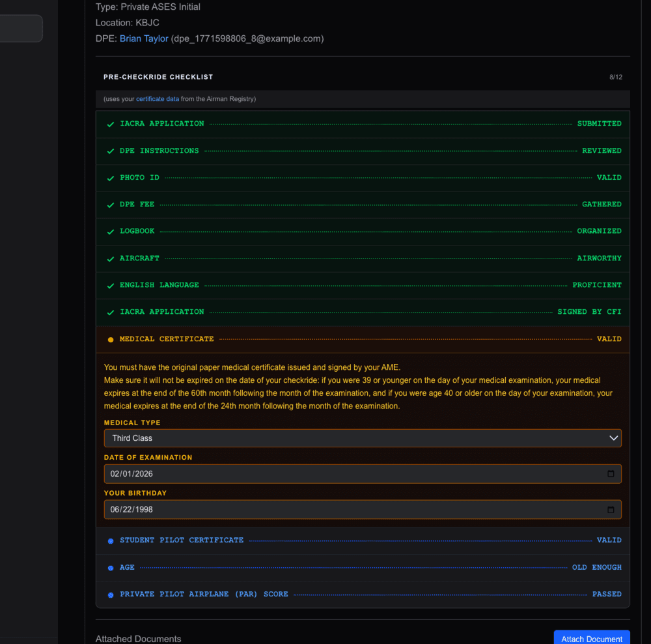Viewport: 651px width, 644px height.
Task: Click the checkmark icon beside DPE INSTRUCTIONS
Action: pyautogui.click(x=111, y=150)
